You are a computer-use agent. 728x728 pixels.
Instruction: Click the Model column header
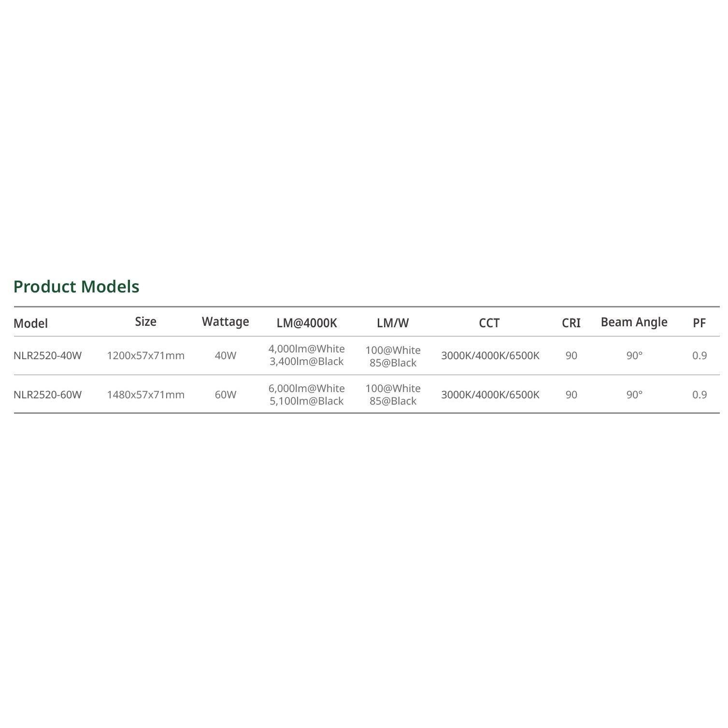tap(31, 323)
